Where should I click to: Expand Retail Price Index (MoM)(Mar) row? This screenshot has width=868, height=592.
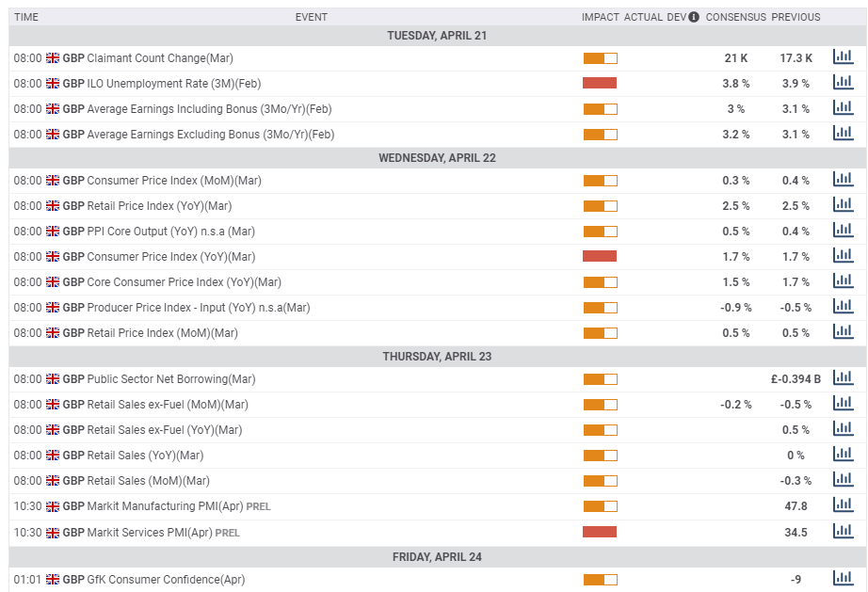(x=162, y=333)
